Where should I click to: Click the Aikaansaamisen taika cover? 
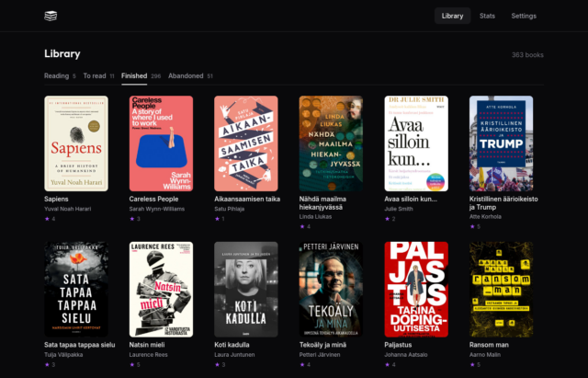coord(246,143)
